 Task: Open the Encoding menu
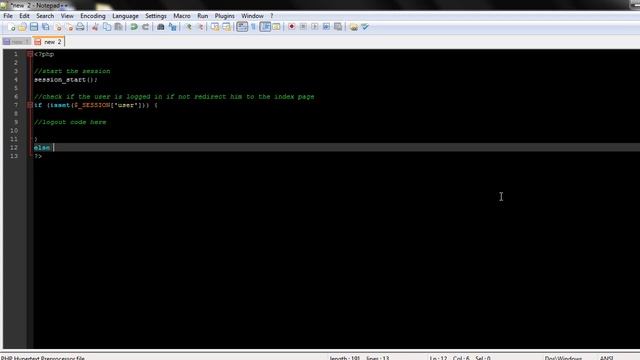point(93,16)
